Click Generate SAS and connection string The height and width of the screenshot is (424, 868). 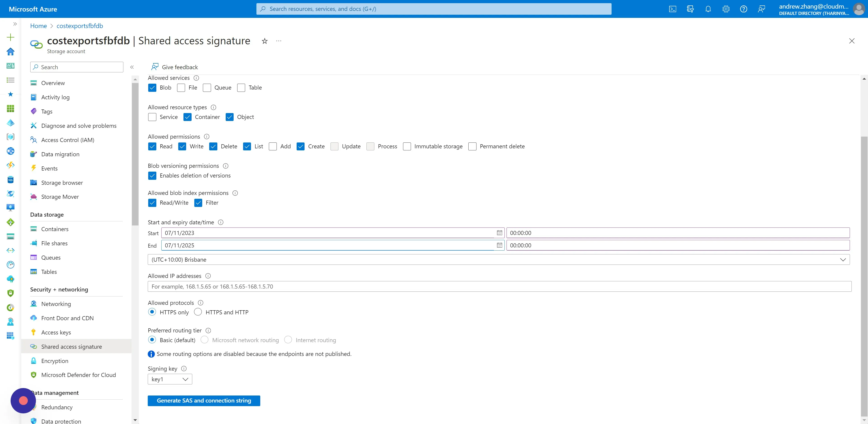(x=204, y=401)
